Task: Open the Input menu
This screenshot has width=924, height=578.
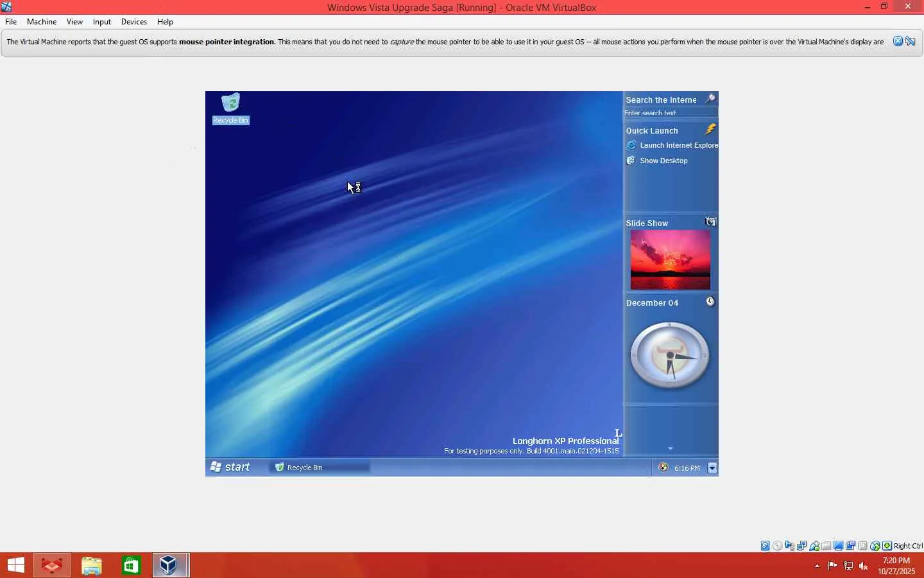Action: tap(102, 22)
